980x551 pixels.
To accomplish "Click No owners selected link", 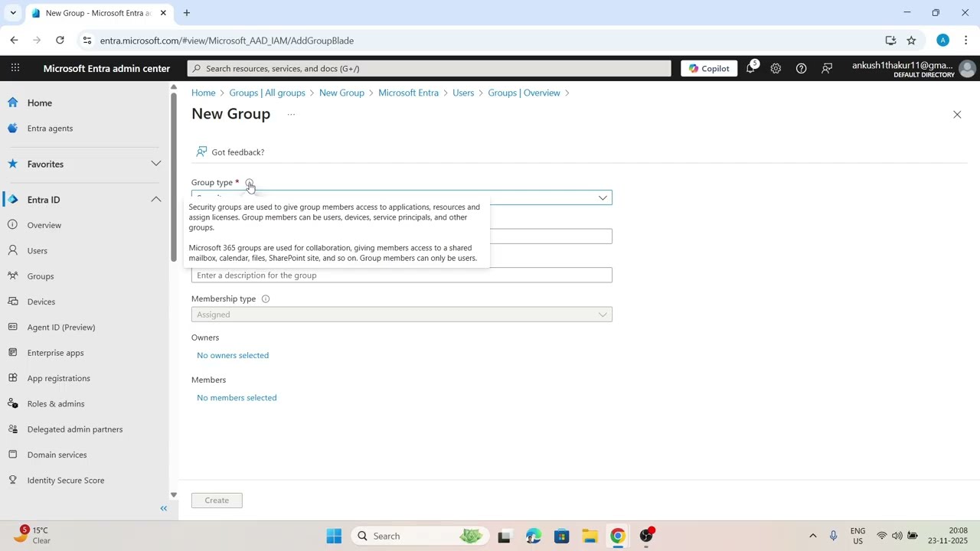I will [x=233, y=355].
